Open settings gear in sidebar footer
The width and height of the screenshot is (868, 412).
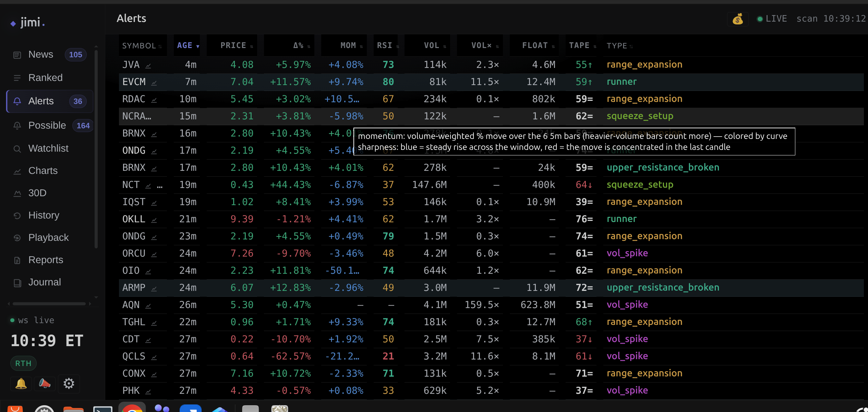pyautogui.click(x=69, y=384)
